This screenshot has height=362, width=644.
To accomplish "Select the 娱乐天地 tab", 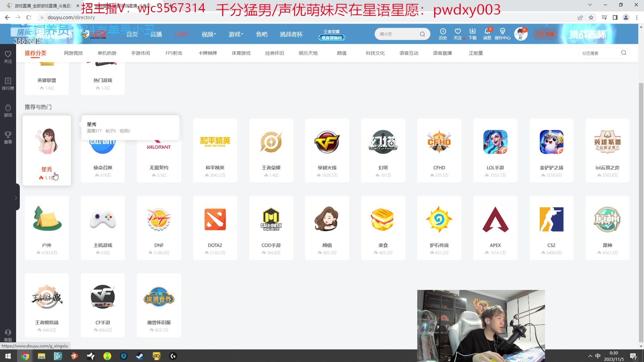I will pos(308,53).
